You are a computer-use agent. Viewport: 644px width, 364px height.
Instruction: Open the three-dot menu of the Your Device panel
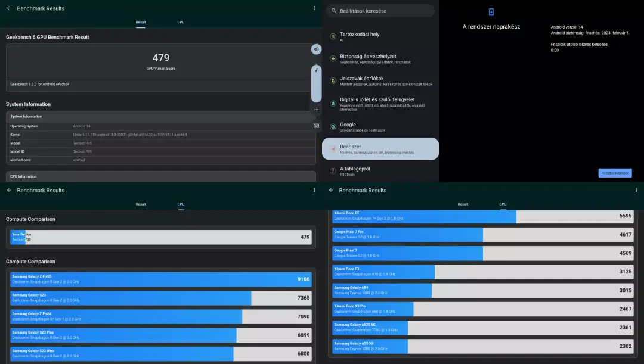coord(314,190)
